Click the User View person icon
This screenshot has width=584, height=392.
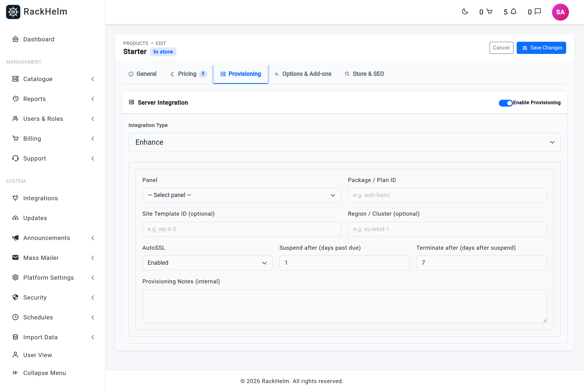click(15, 355)
